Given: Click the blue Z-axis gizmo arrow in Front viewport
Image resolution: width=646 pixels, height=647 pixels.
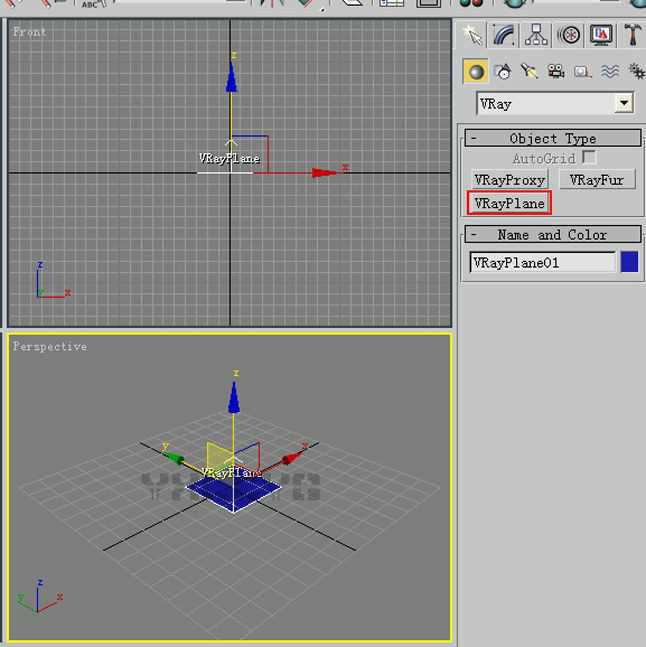Looking at the screenshot, I should click(231, 78).
